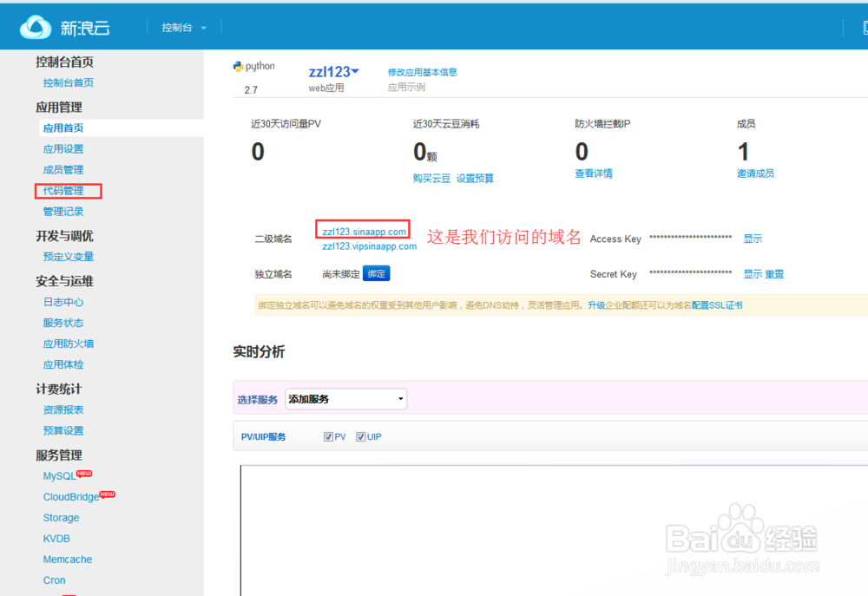
Task: Open 应用防火墙 sidebar item
Action: [68, 344]
